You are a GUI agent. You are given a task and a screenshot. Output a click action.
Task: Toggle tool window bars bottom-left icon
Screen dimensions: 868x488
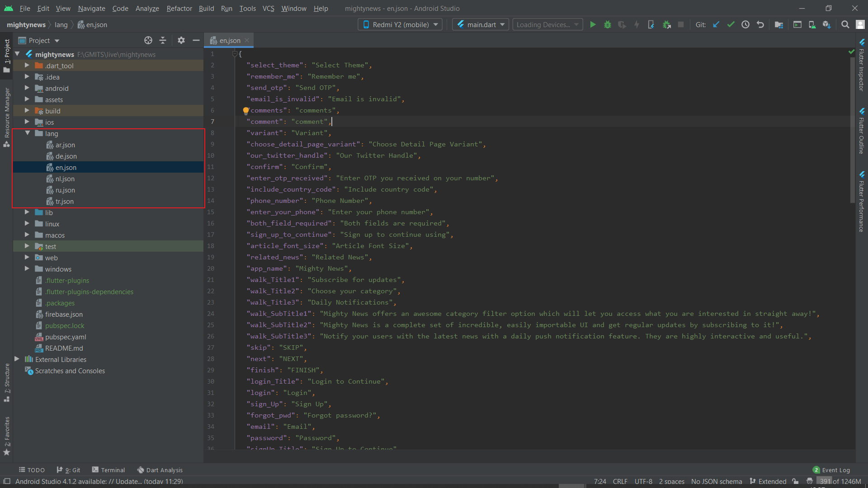[x=7, y=481]
